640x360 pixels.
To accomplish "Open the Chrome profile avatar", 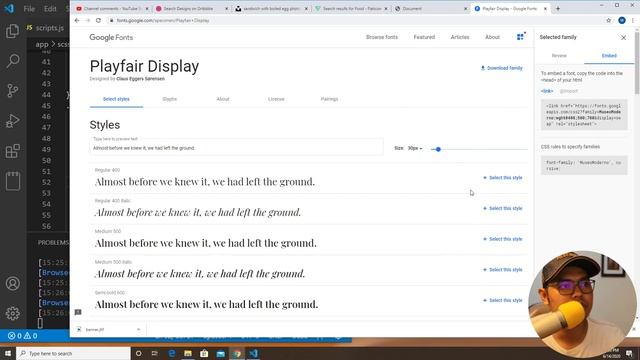I will pyautogui.click(x=622, y=20).
